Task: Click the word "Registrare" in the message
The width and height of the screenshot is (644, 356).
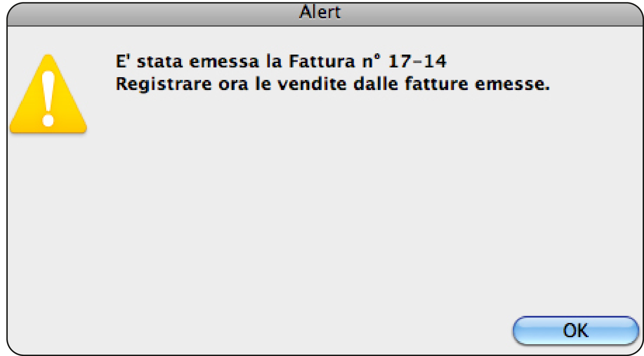Action: (x=164, y=84)
